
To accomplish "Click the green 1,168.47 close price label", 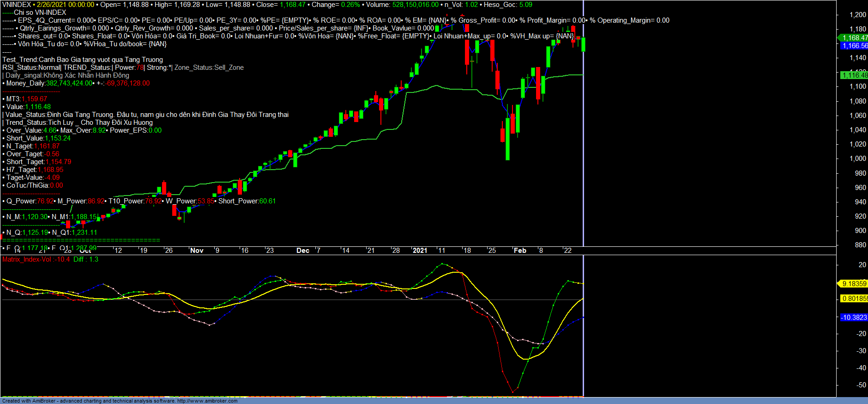I will (855, 38).
